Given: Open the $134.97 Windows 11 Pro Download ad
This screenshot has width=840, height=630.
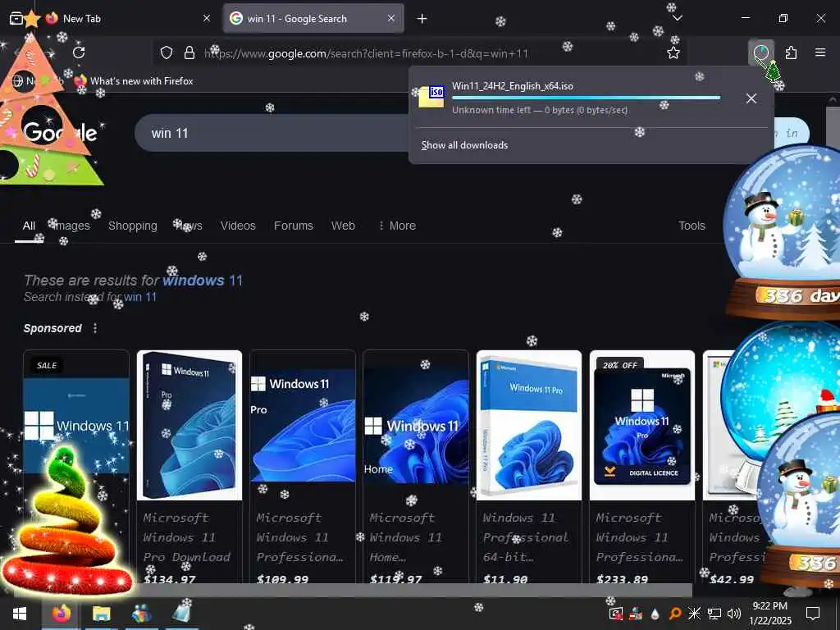Looking at the screenshot, I should tap(189, 467).
